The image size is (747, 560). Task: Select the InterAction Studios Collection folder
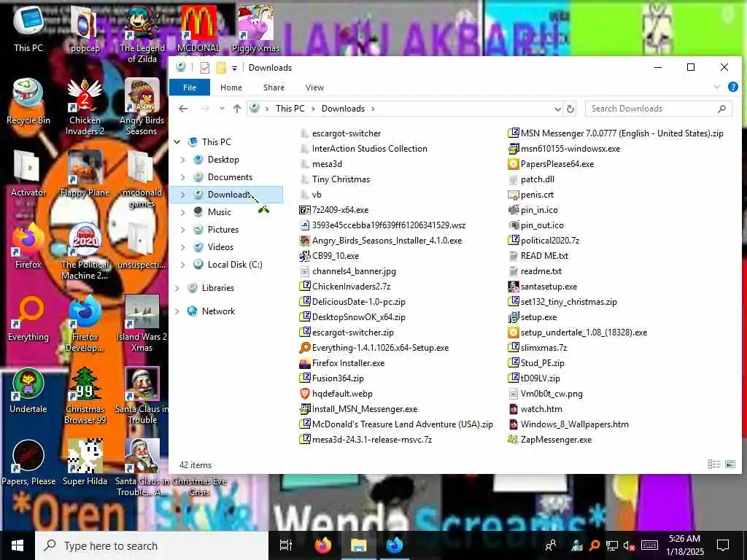click(364, 149)
